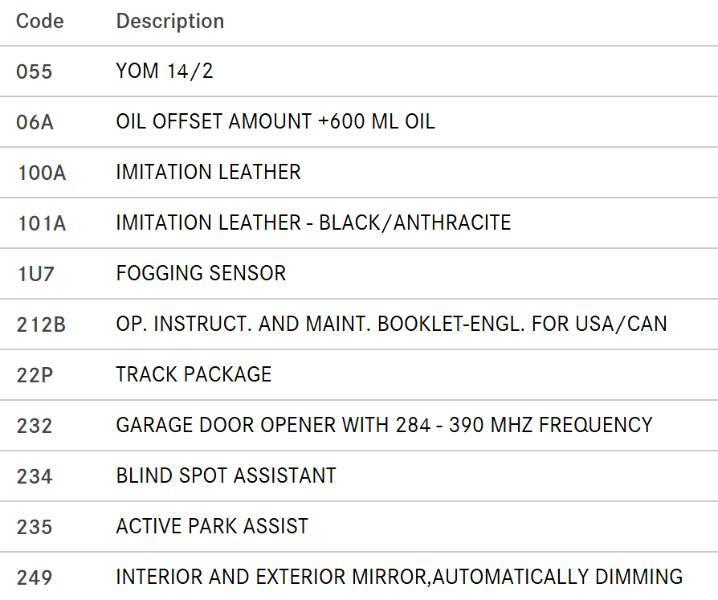Click IMITATION LEATHER - BLACK/ANTHRACITE description
Image resolution: width=718 pixels, height=600 pixels.
pos(313,222)
